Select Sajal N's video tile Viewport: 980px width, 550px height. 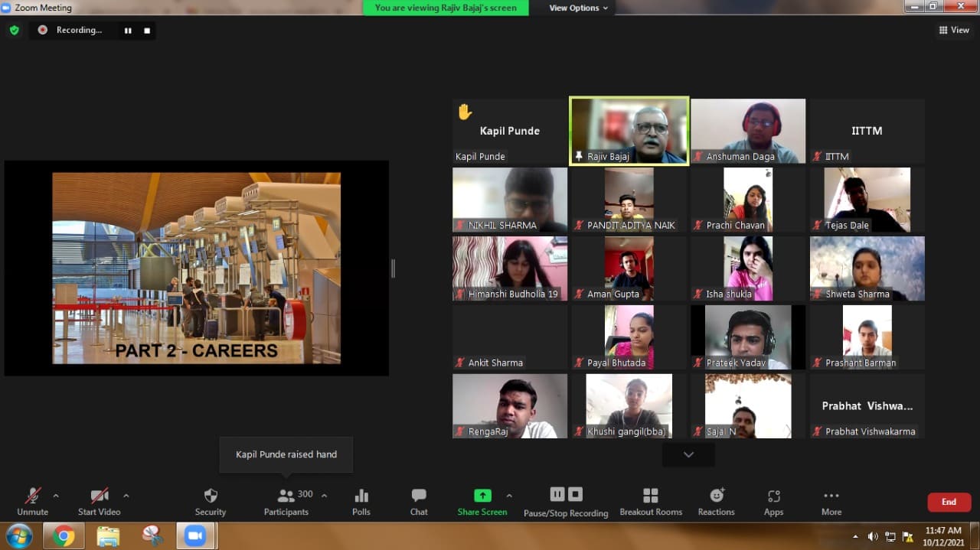pos(748,406)
